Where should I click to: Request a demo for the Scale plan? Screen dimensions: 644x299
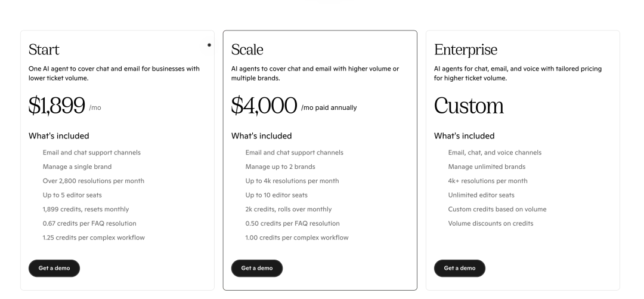coord(256,268)
